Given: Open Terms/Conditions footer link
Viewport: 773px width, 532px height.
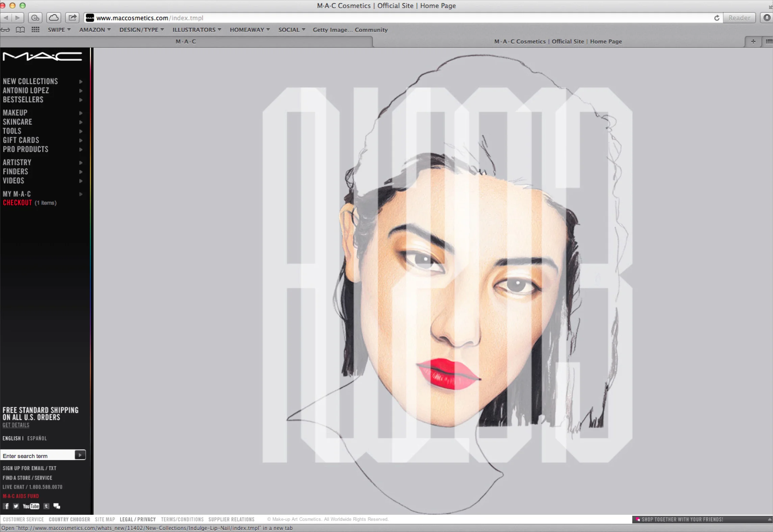Looking at the screenshot, I should [x=182, y=520].
